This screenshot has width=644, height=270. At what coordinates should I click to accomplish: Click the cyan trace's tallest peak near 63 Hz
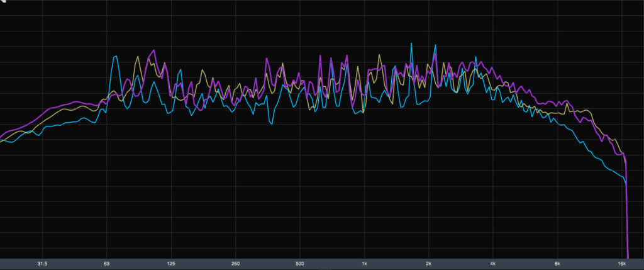115,57
